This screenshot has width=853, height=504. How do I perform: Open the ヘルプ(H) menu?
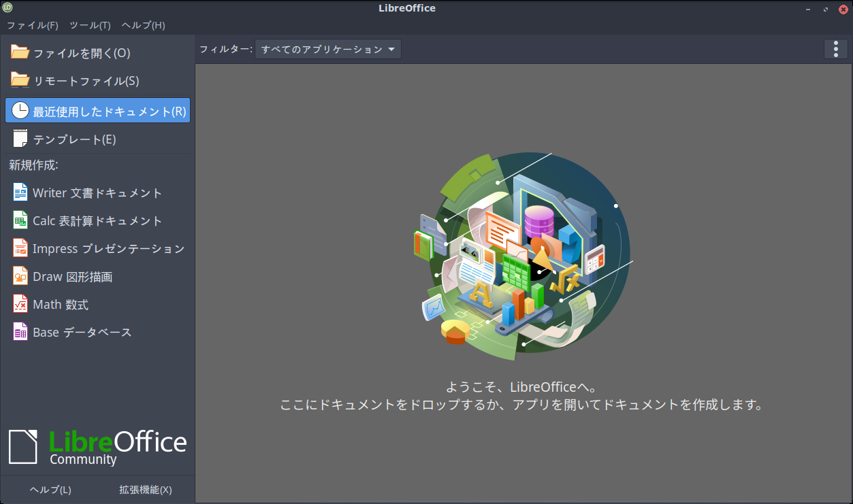tap(143, 25)
